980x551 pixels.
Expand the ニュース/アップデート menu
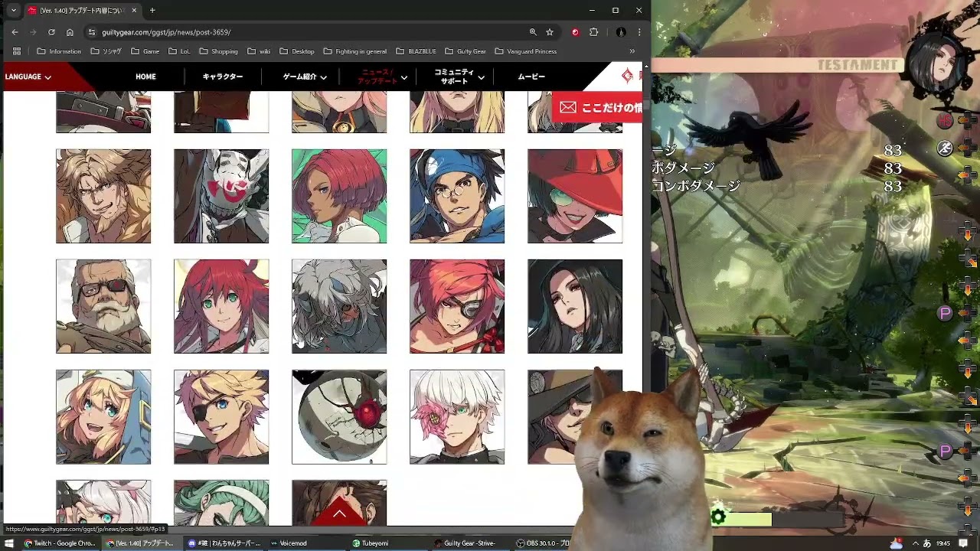coord(383,77)
